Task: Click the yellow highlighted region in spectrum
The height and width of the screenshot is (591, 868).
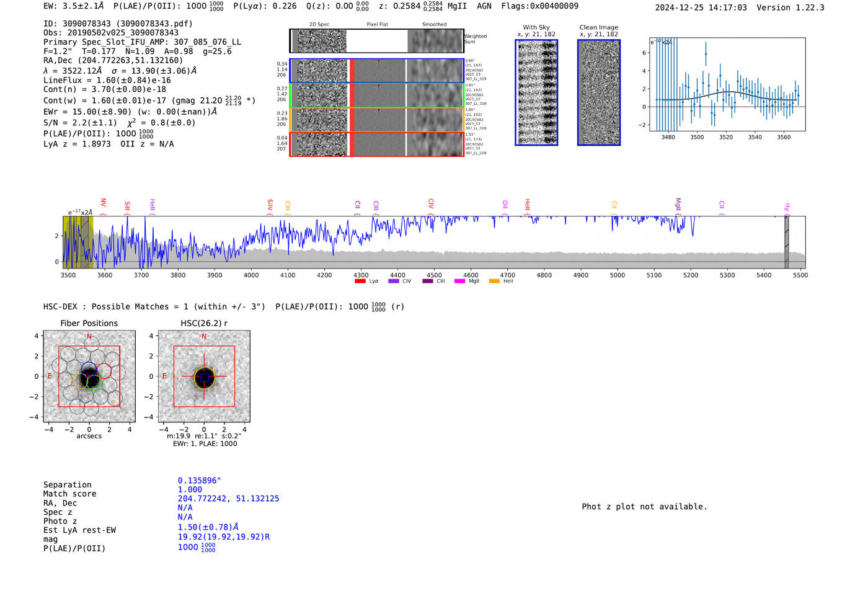Action: click(78, 242)
